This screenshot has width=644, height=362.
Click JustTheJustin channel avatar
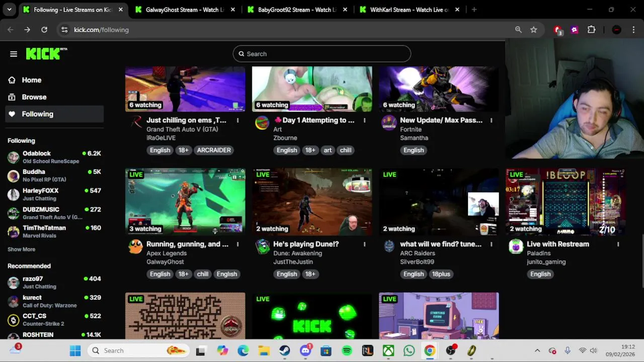pos(262,246)
